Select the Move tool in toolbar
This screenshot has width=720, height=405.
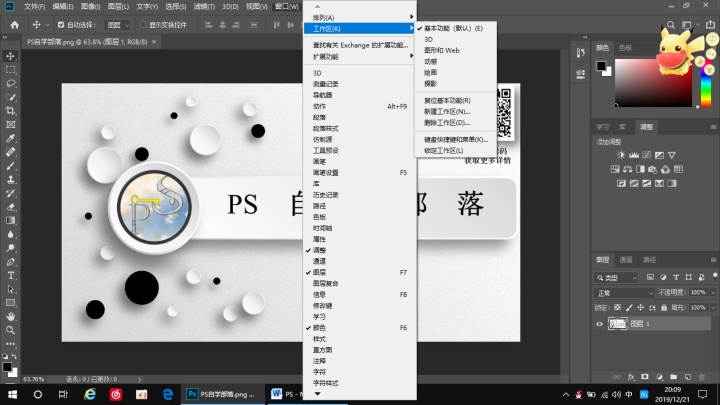pyautogui.click(x=10, y=56)
